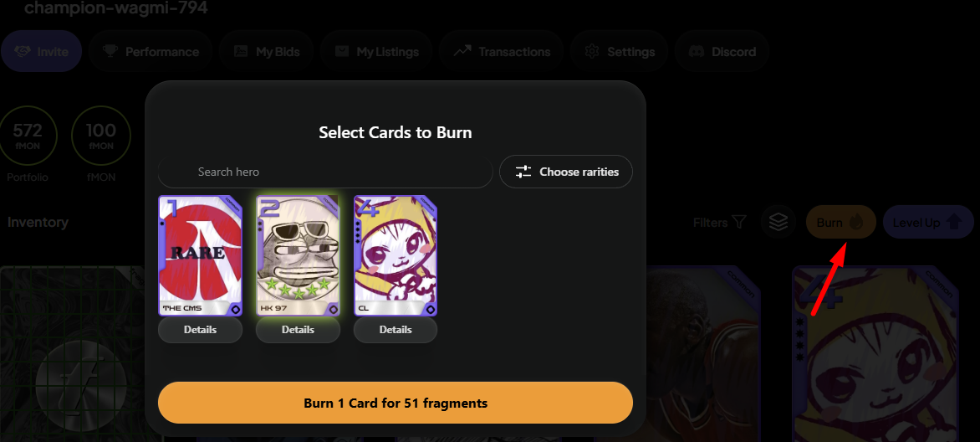Click the stacked layers view icon

(x=778, y=222)
